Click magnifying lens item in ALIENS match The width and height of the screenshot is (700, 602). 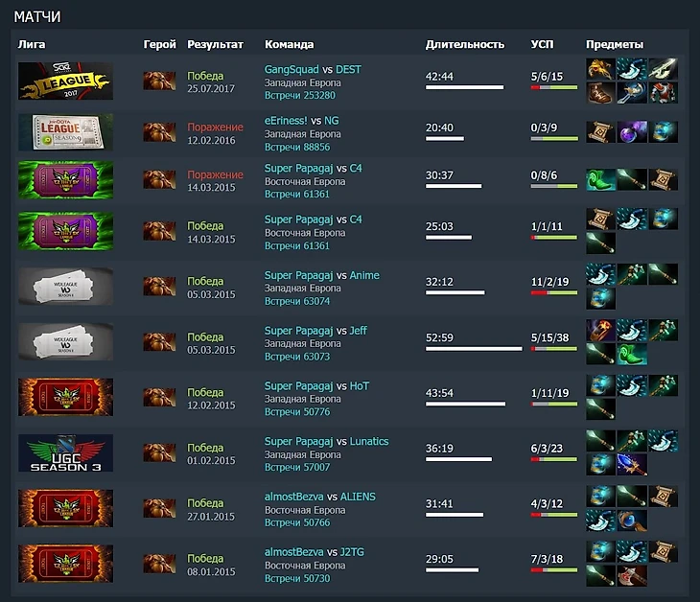(632, 520)
